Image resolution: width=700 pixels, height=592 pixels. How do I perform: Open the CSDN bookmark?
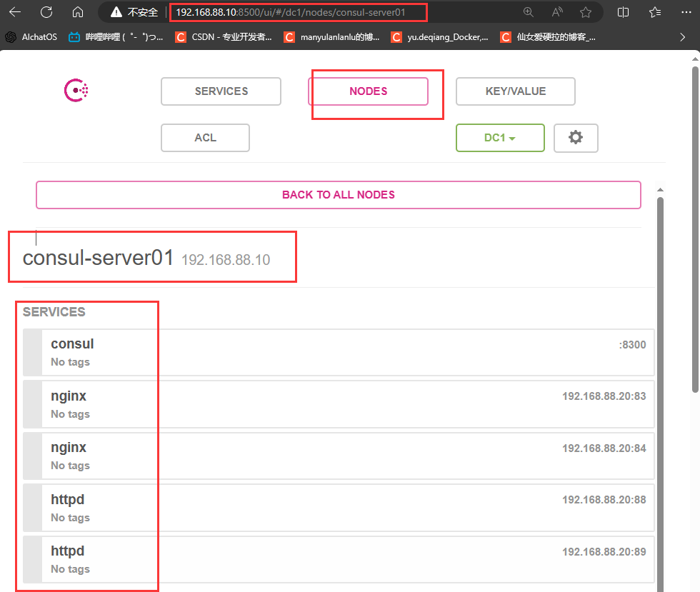pos(224,37)
